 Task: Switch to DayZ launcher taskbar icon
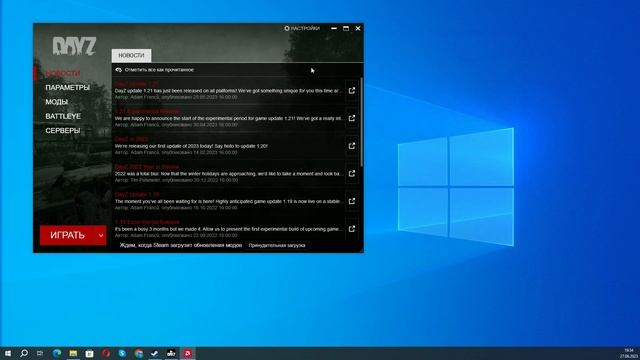tap(171, 353)
